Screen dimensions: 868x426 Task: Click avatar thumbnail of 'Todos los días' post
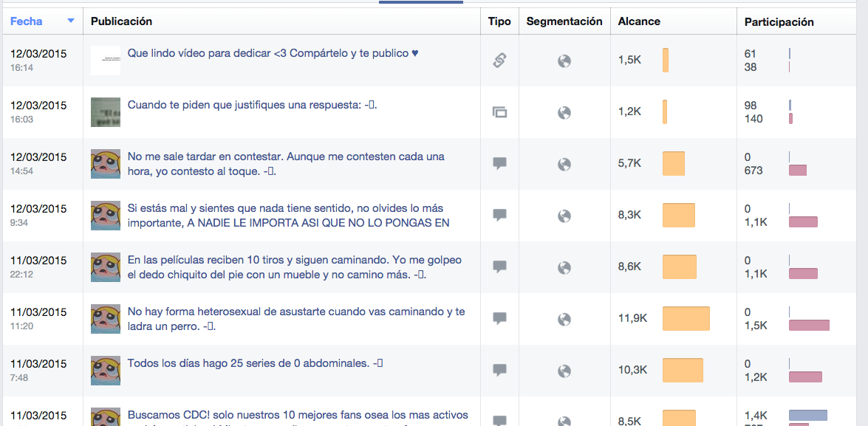106,370
